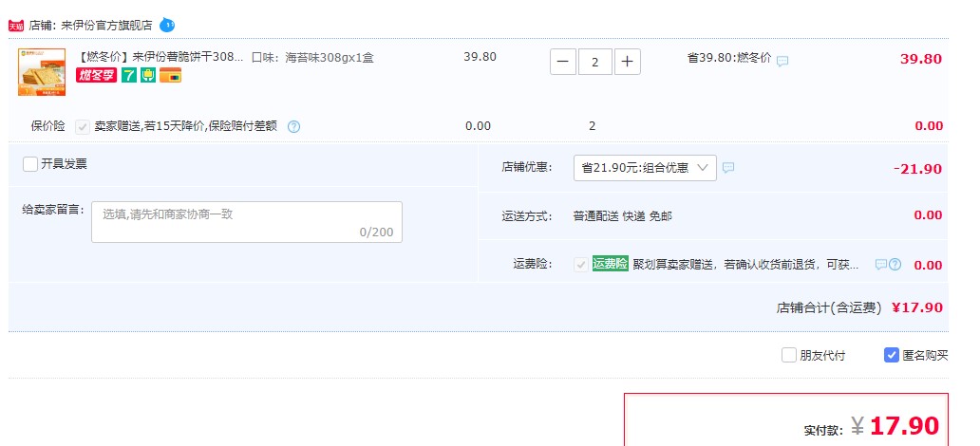Click the 省39.80:燃冬价 discount text
The width and height of the screenshot is (980, 446).
click(x=729, y=58)
